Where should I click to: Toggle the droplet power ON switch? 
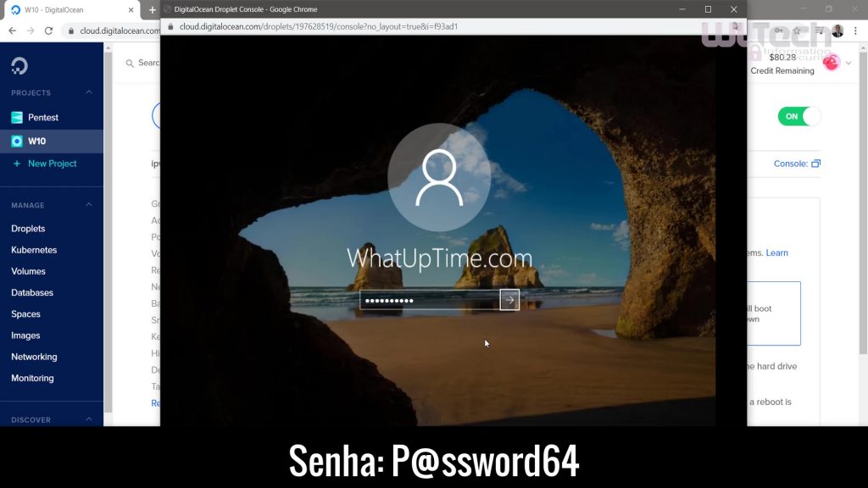coord(798,116)
